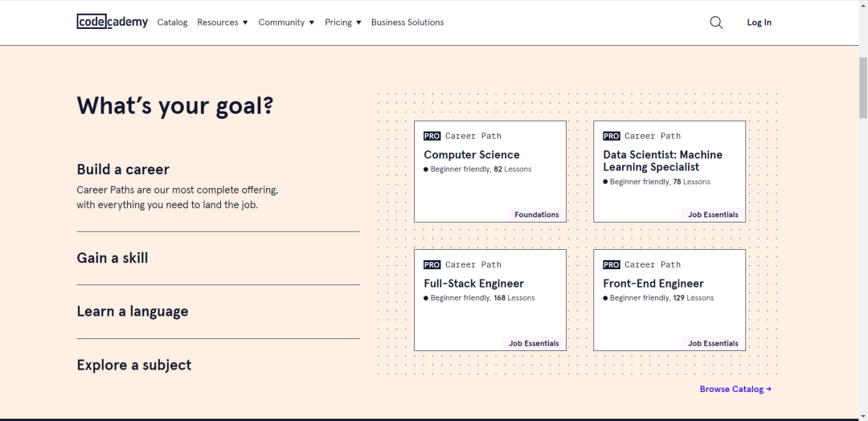The height and width of the screenshot is (421, 868).
Task: Open the search magnifier icon
Action: click(x=716, y=22)
